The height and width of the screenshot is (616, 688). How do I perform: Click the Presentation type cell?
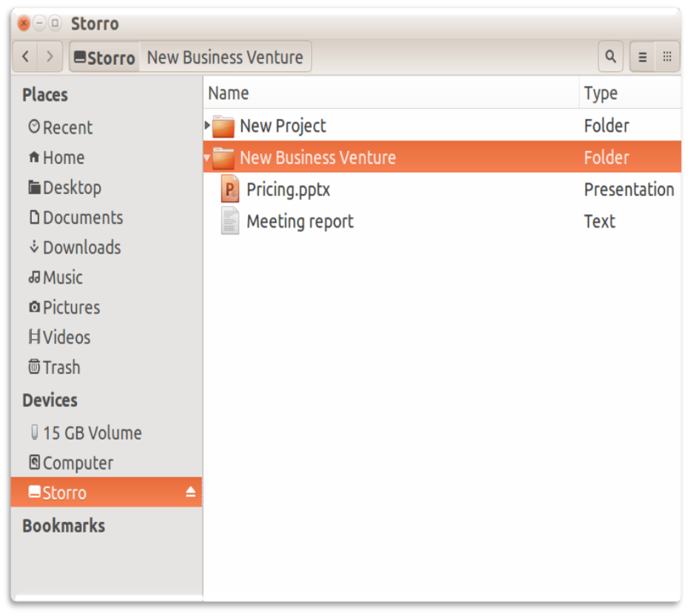[629, 189]
